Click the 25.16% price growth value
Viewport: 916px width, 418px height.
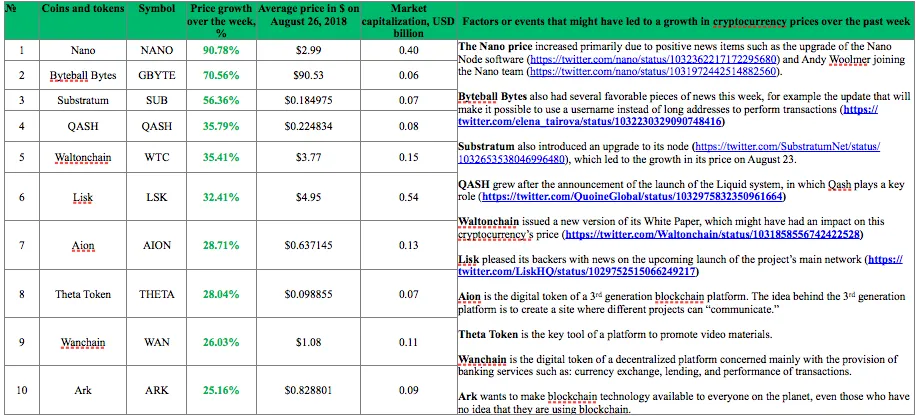tap(221, 390)
